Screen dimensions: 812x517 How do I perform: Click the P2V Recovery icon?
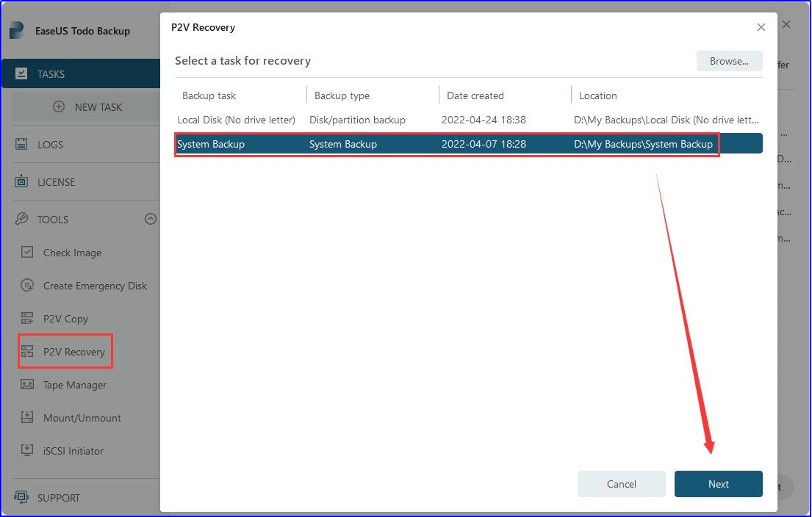pyautogui.click(x=27, y=351)
